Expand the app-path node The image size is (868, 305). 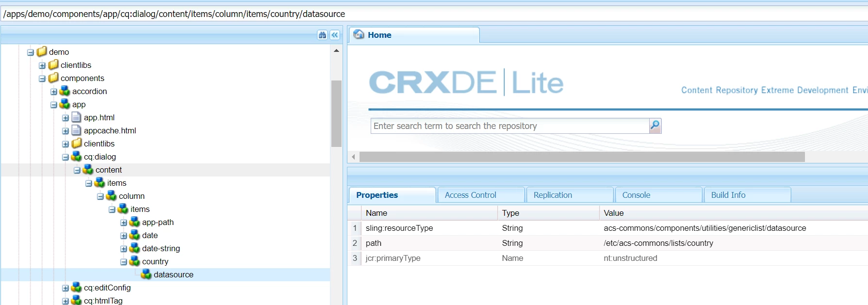[124, 223]
